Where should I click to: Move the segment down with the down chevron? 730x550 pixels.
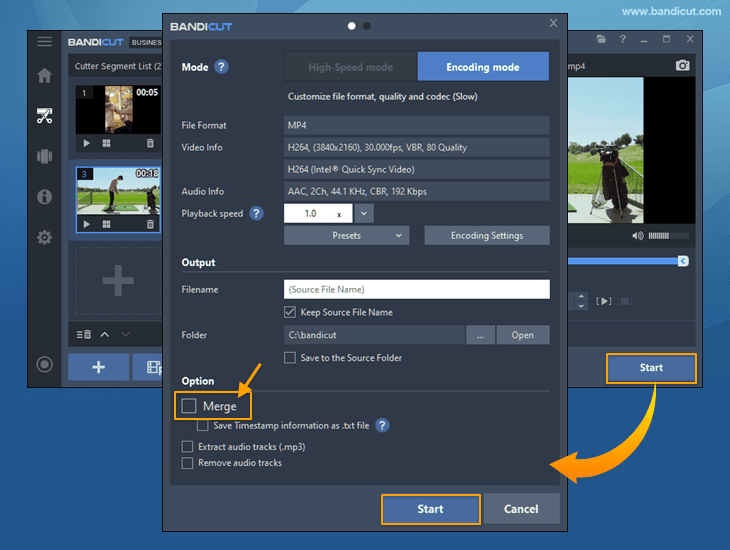pos(125,334)
